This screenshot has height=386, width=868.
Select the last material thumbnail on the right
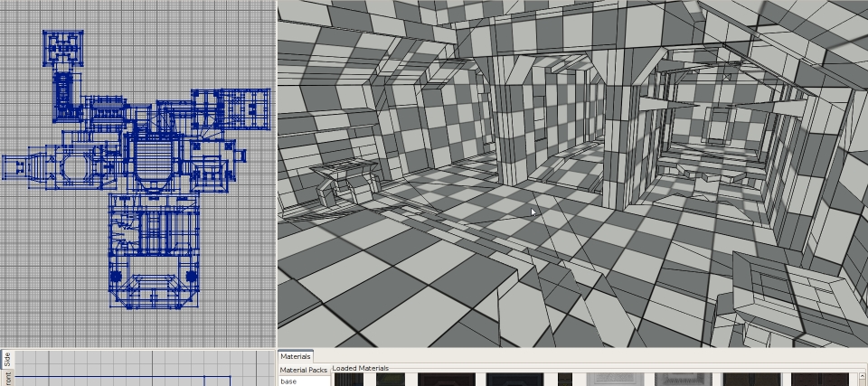(x=819, y=380)
